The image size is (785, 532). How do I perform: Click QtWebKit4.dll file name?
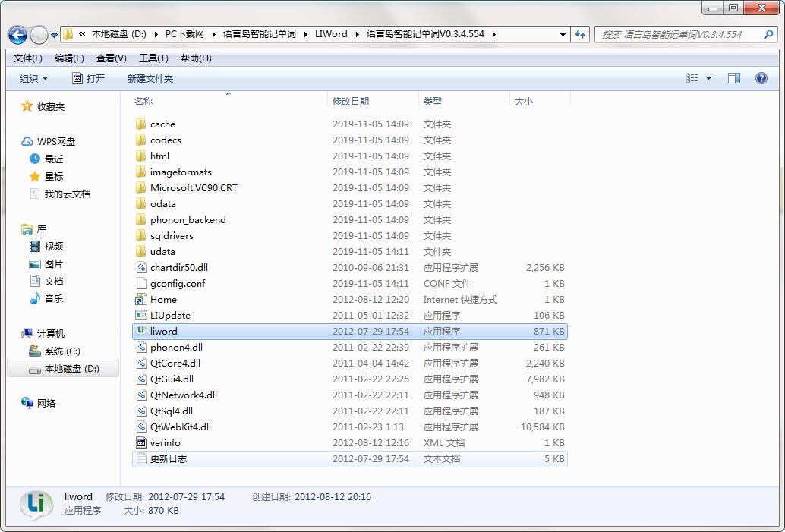pos(180,427)
